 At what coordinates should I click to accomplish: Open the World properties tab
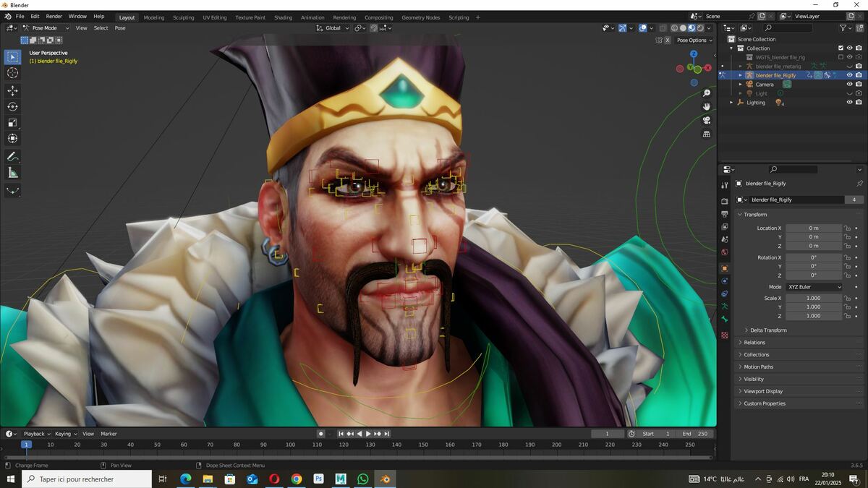point(725,252)
